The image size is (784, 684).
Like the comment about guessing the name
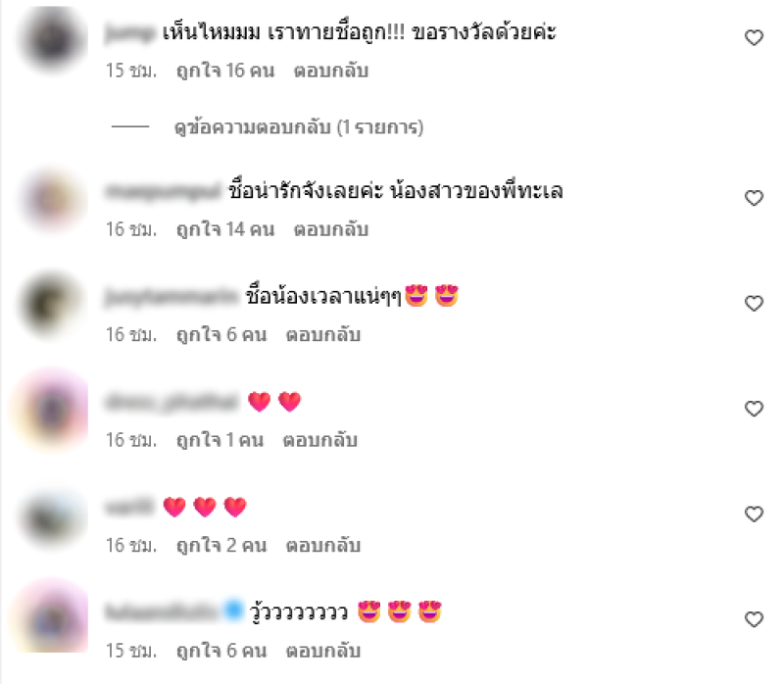pos(754,37)
